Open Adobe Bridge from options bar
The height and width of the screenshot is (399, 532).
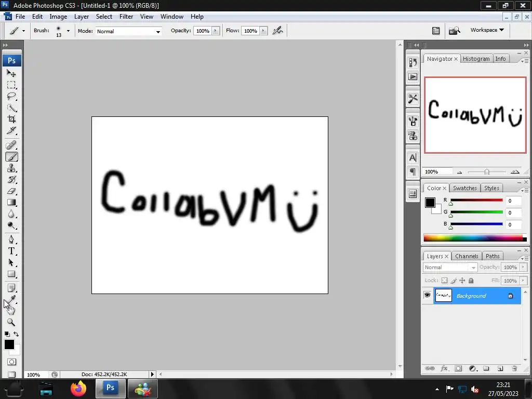[x=454, y=31]
